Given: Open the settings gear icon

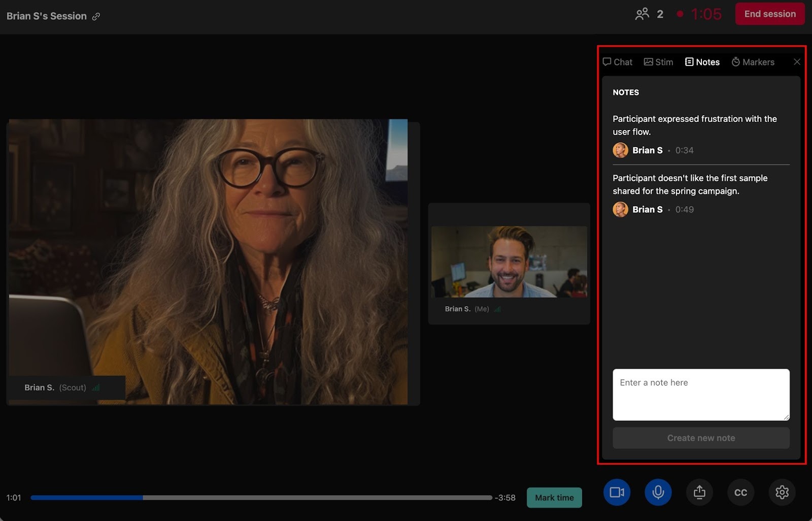Looking at the screenshot, I should coord(782,492).
